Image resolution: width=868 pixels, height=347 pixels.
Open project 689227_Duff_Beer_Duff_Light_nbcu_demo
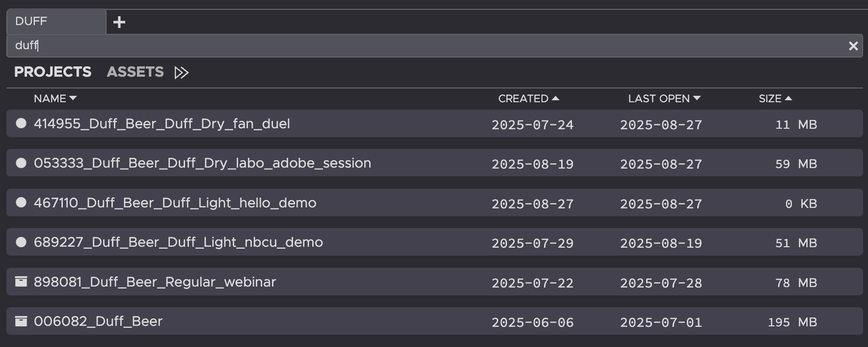tap(178, 242)
